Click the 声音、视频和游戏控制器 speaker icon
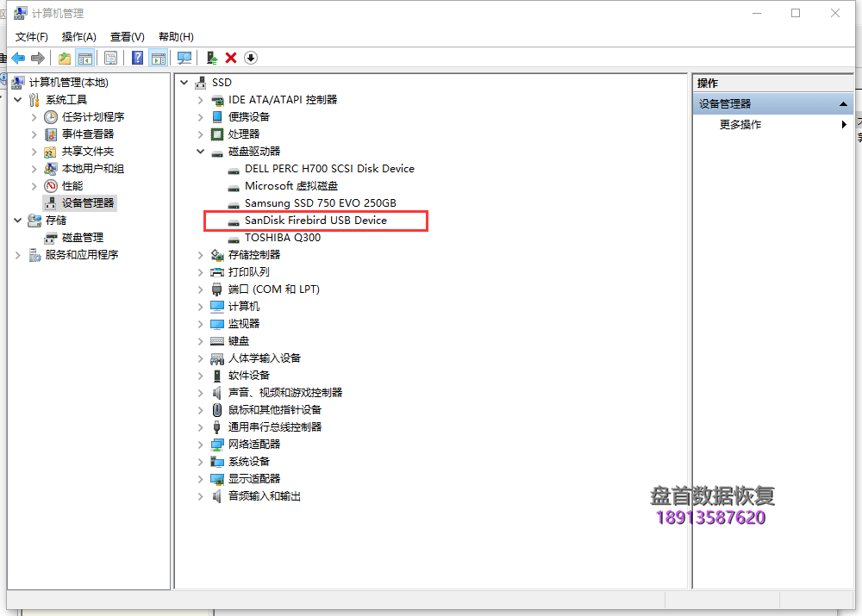Viewport: 862px width, 616px height. pos(217,393)
